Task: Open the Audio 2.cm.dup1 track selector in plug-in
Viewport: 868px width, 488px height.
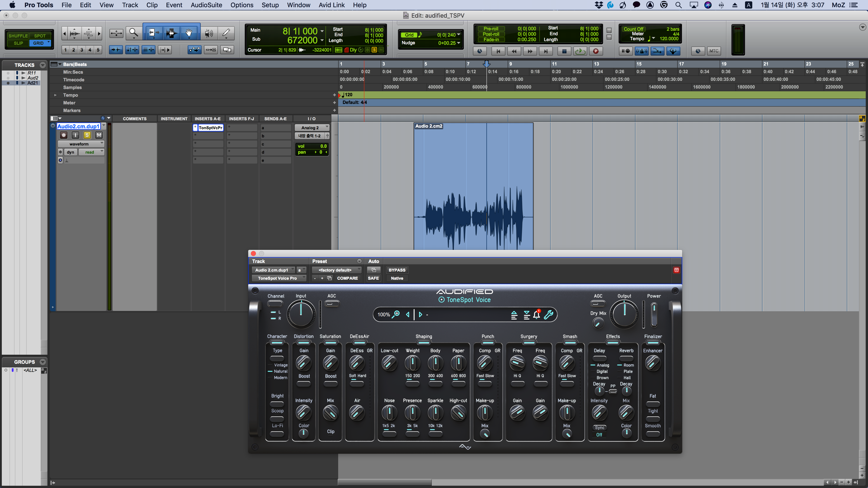Action: 273,270
